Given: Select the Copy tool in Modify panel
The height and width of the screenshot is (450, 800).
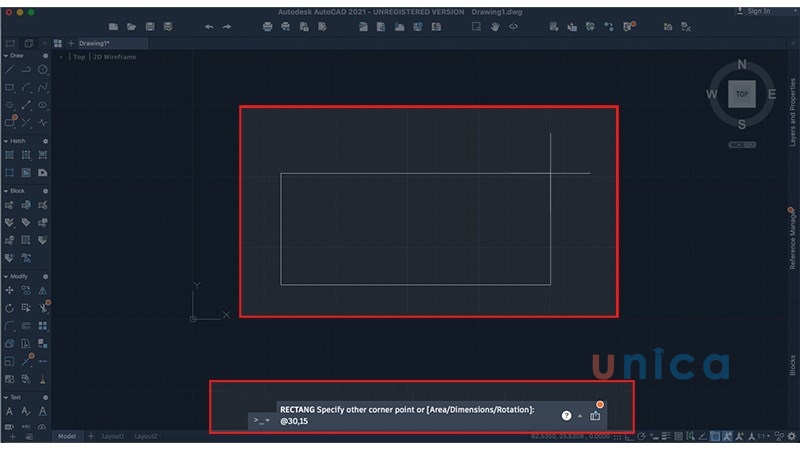Looking at the screenshot, I should (26, 290).
